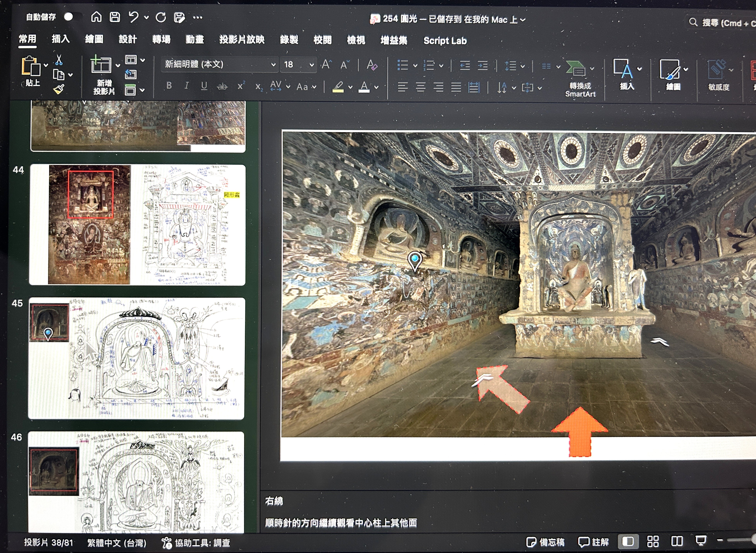This screenshot has height=553, width=756.
Task: Redo the last action
Action: [161, 17]
